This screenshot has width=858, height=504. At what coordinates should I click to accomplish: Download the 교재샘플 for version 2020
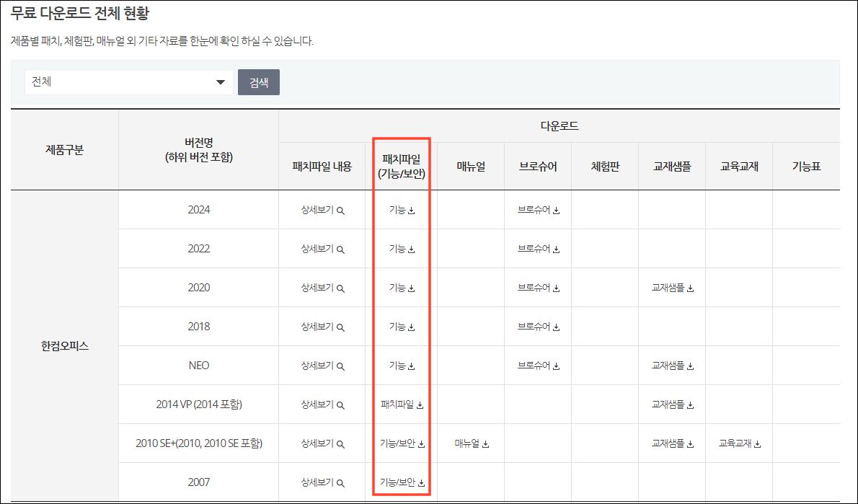(671, 287)
